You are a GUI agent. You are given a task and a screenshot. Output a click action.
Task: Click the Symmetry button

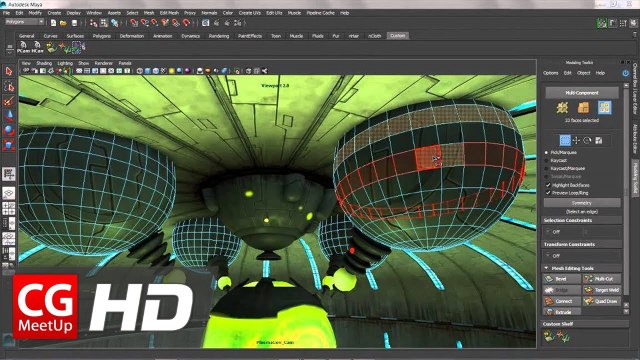point(582,203)
